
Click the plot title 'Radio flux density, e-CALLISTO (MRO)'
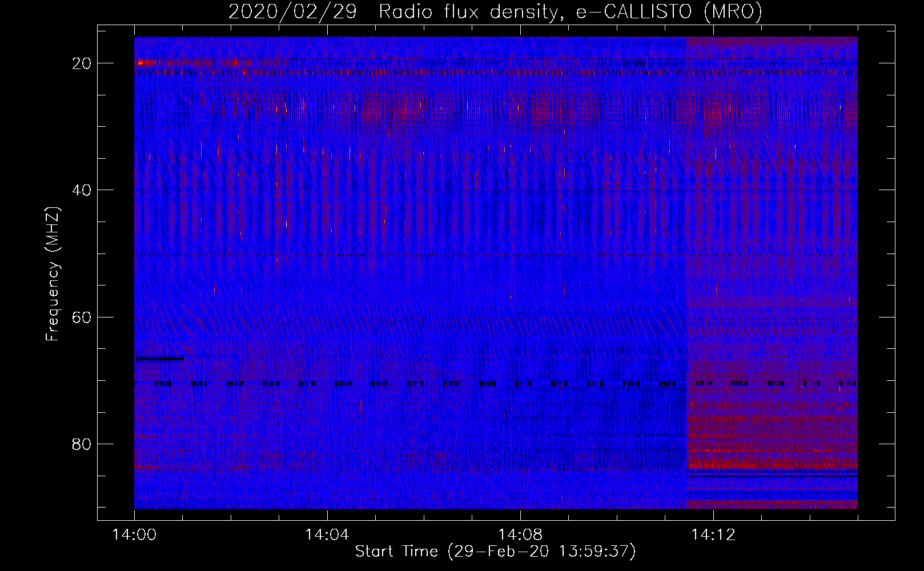[570, 12]
